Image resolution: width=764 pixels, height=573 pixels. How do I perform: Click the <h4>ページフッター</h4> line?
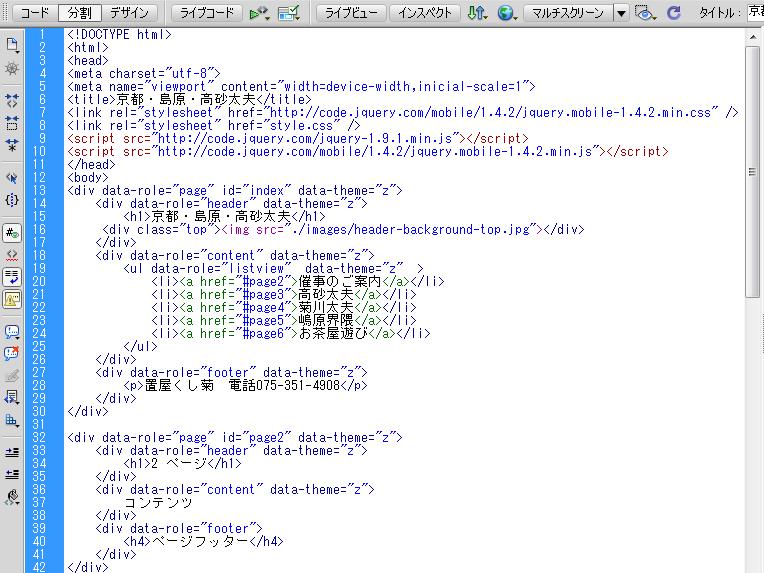click(x=204, y=541)
